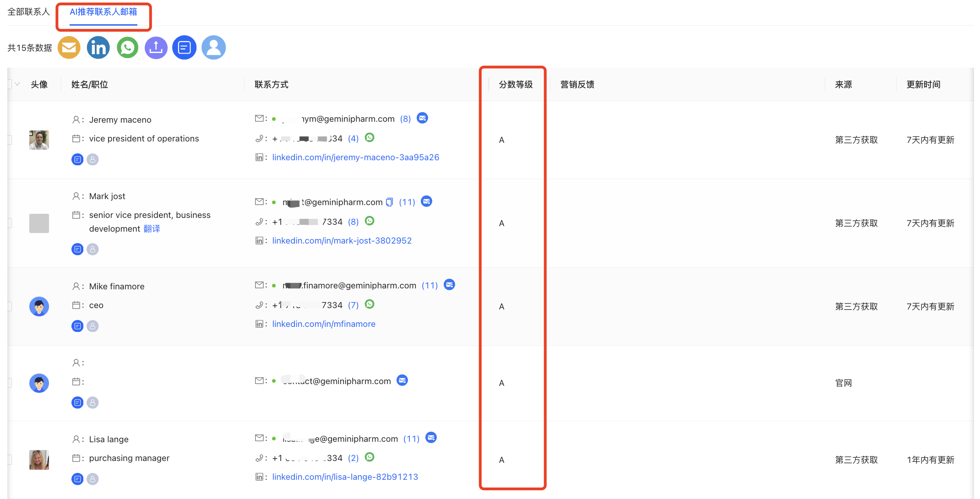Open linkedin.com/in/mfinamore link

point(324,324)
